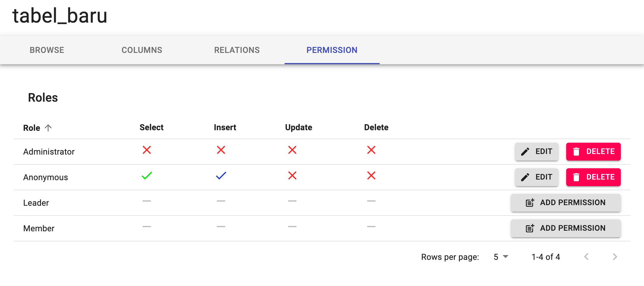
Task: Switch to the Browse tab
Action: pos(47,50)
